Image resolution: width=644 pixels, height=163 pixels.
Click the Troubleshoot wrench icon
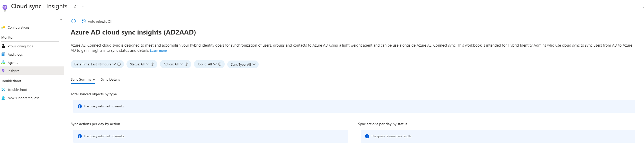point(3,89)
